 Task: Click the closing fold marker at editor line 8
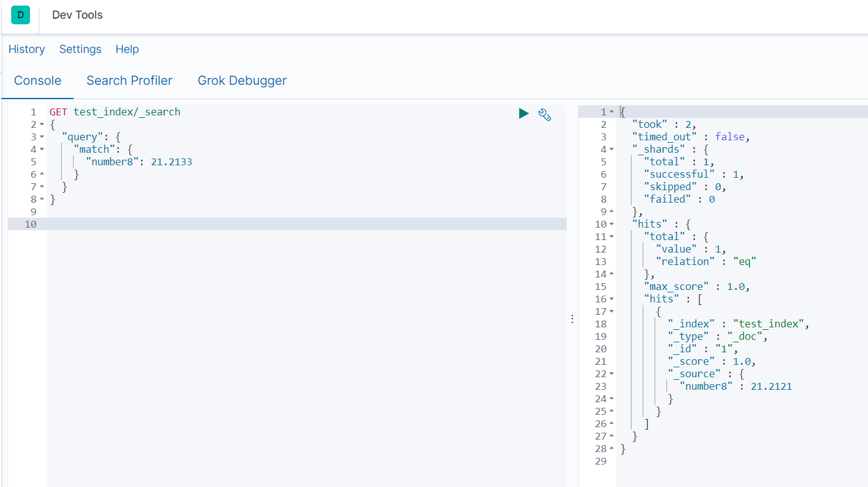42,200
